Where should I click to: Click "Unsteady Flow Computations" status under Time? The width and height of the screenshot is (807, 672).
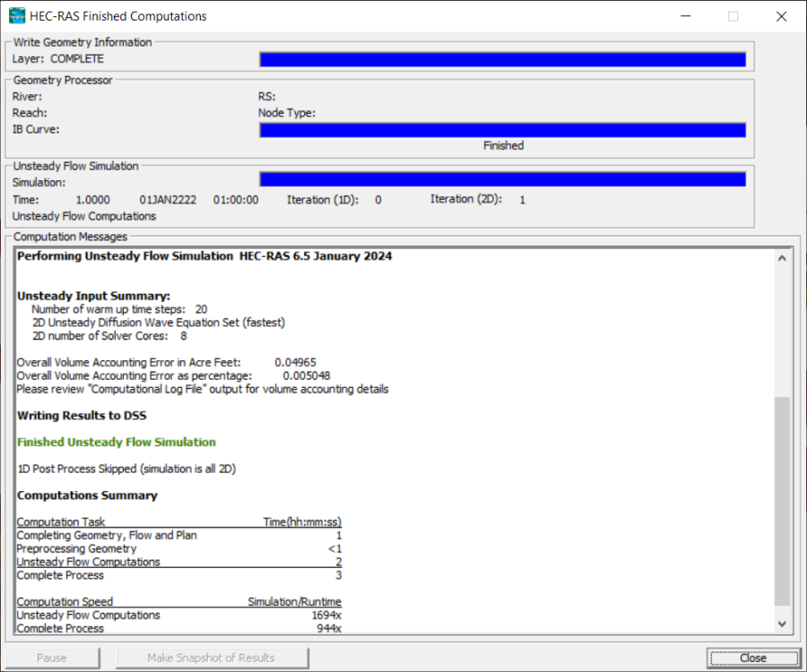click(84, 216)
